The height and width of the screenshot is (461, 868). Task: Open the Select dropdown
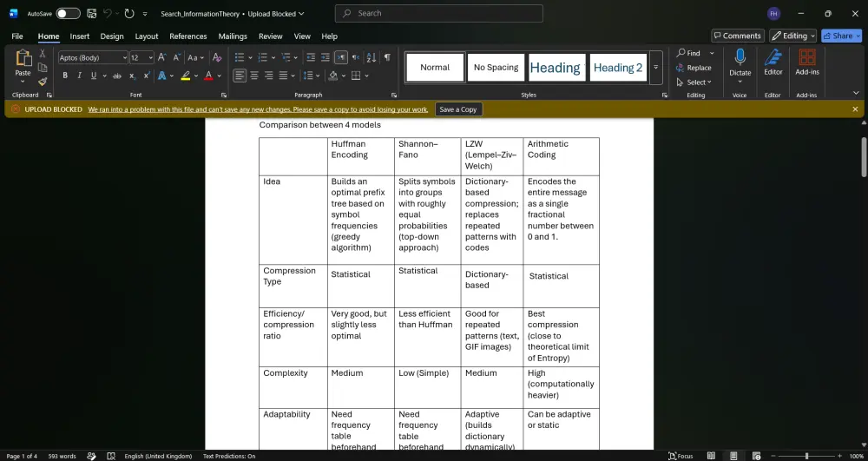click(694, 82)
